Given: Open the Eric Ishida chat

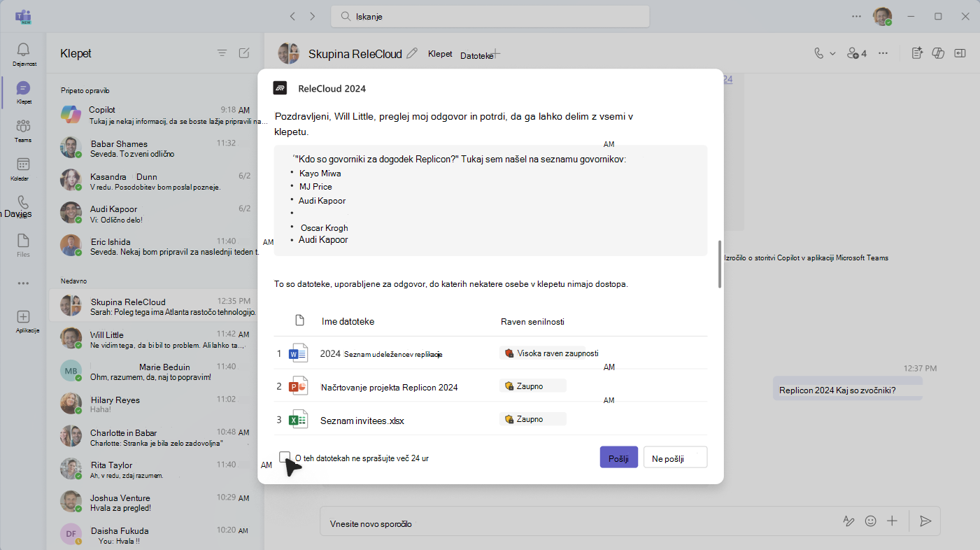Looking at the screenshot, I should click(155, 246).
